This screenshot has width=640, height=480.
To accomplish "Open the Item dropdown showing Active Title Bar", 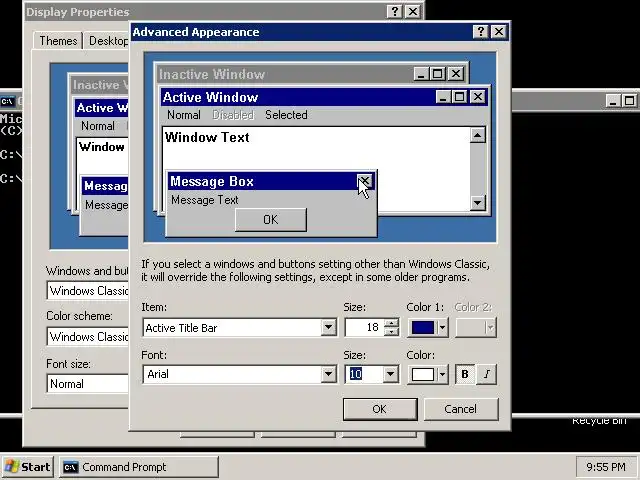I will [x=329, y=327].
